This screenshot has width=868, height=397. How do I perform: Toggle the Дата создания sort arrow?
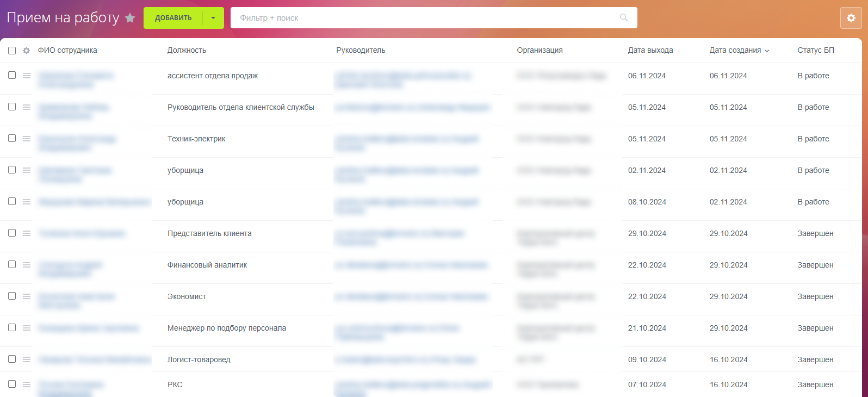pos(767,51)
